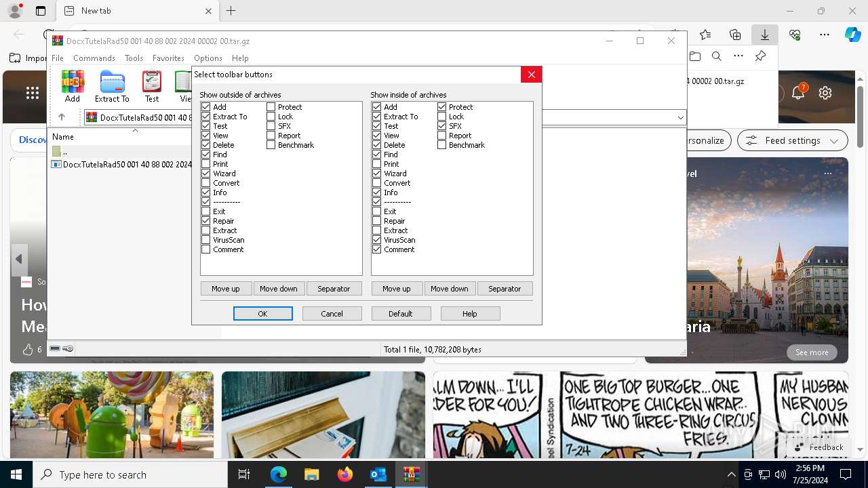The width and height of the screenshot is (868, 488).
Task: Open Edge favorites star icon
Action: pos(705,35)
